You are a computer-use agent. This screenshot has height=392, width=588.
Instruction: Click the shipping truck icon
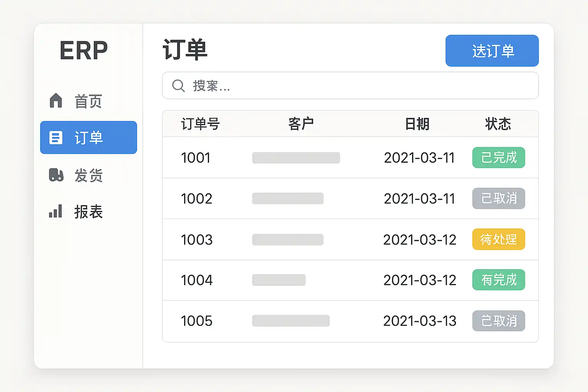click(x=56, y=175)
